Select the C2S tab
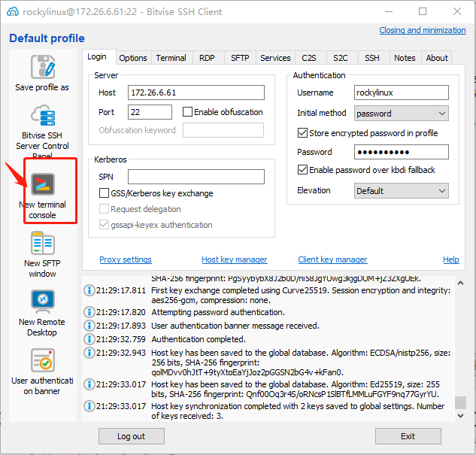The height and width of the screenshot is (455, 476). click(x=309, y=58)
